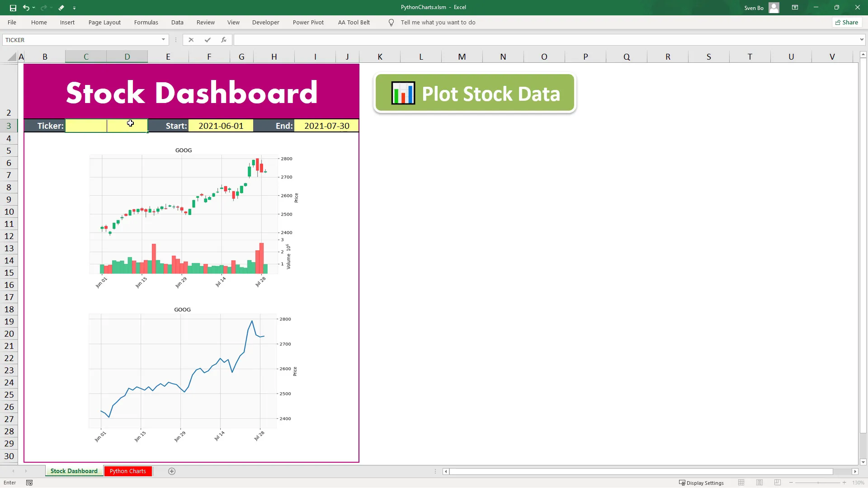
Task: Click the vertical scrollbar thumb
Action: [863, 246]
